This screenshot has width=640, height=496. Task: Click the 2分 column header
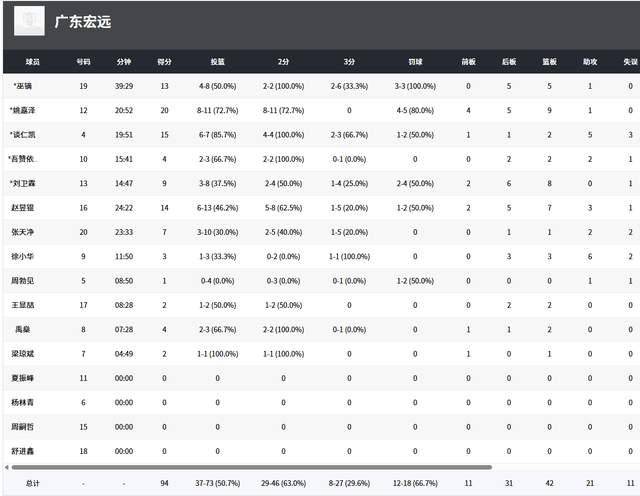[282, 61]
